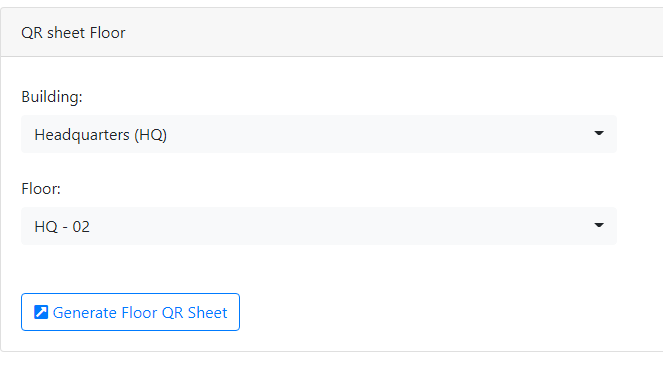Click the Building dropdown caret arrow
Screen dimensions: 663x385
pyautogui.click(x=599, y=134)
